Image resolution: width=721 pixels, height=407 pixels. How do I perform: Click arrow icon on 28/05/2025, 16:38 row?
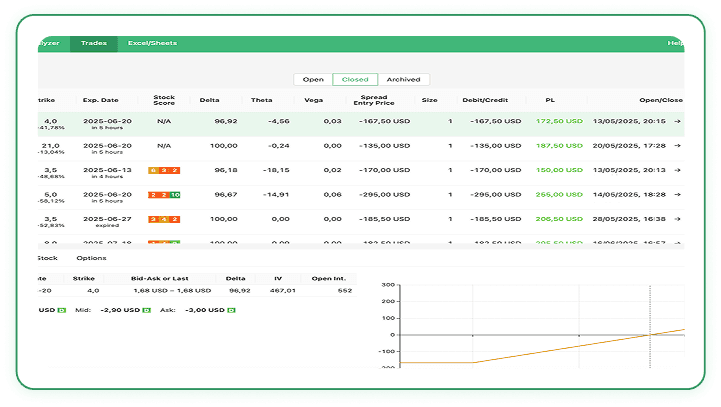677,219
